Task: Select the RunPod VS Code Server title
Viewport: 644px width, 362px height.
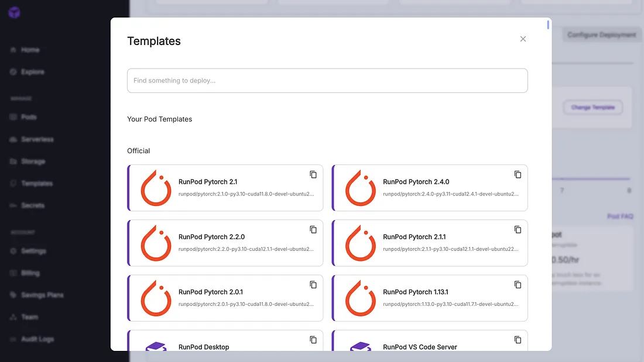Action: coord(420,347)
